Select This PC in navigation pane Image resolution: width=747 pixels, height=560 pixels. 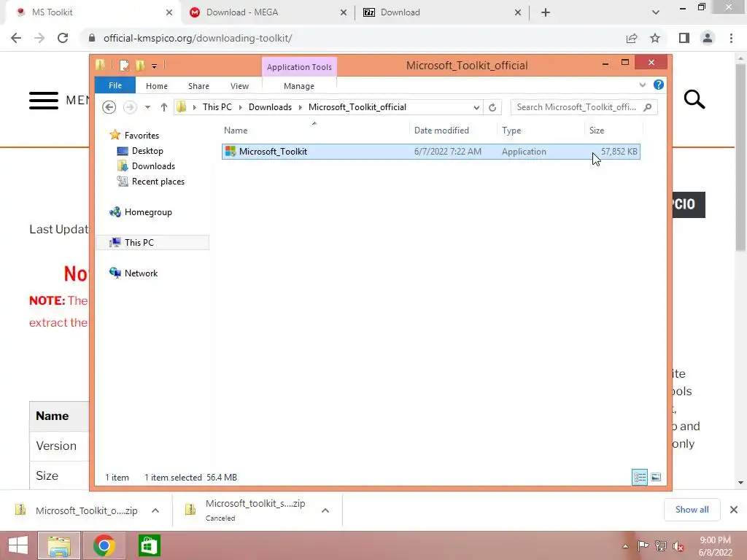point(152,242)
